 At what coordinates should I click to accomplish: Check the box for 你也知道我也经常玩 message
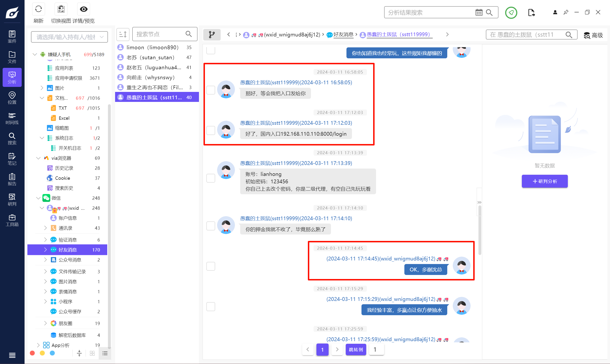[211, 50]
